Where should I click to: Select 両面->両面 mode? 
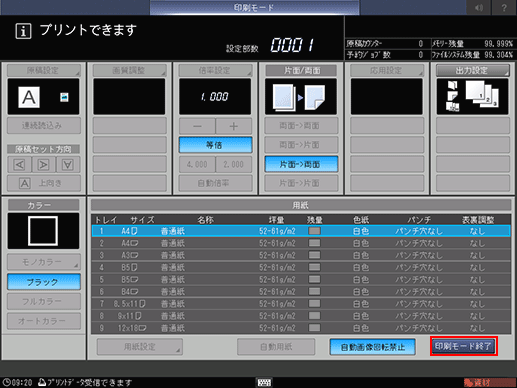pyautogui.click(x=301, y=126)
